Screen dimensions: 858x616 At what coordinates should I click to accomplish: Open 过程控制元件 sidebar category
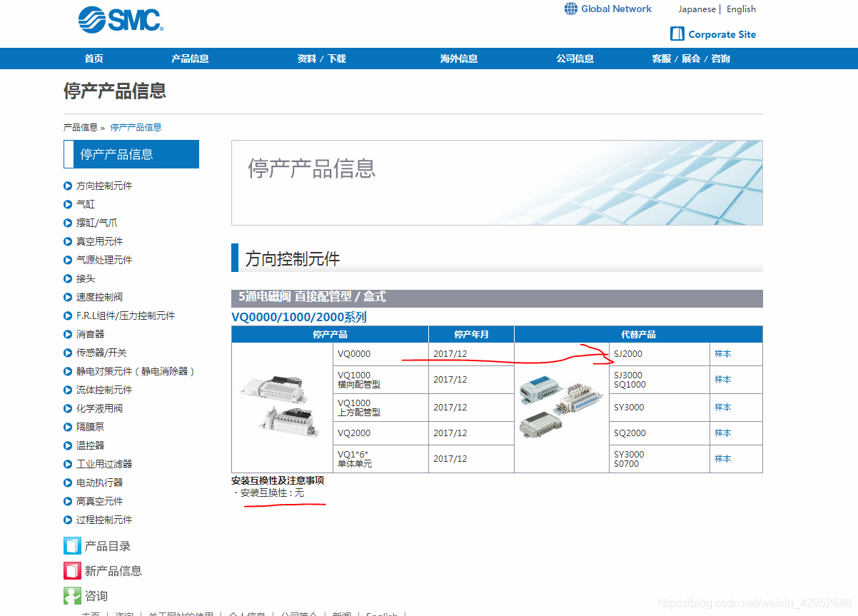(104, 520)
